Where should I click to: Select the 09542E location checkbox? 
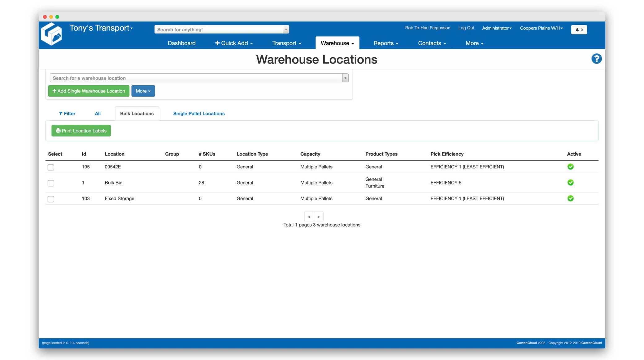pos(51,167)
